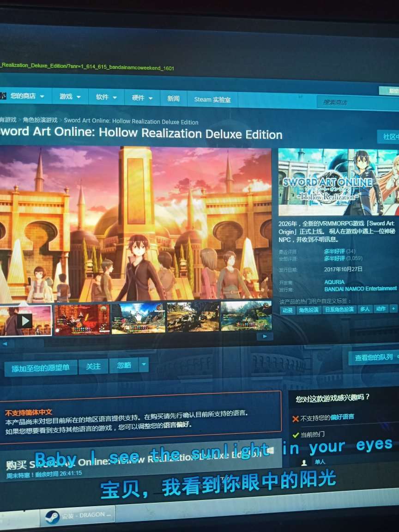This screenshot has height=532, width=399.
Task: Click the 忽略 button
Action: (124, 365)
